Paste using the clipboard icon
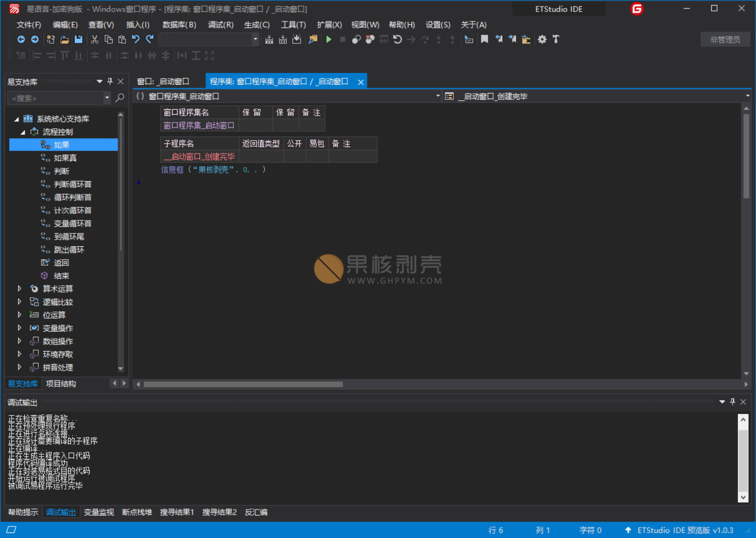756x538 pixels. 122,39
